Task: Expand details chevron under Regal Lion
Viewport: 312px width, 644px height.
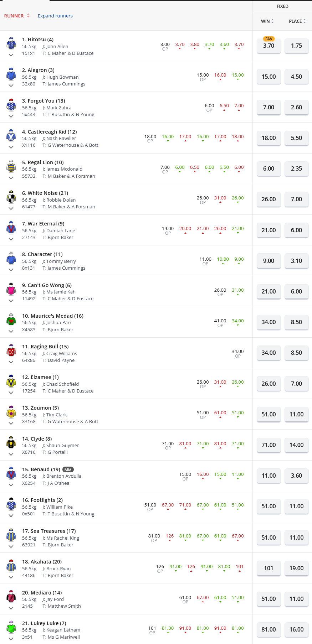Action: click(x=11, y=178)
